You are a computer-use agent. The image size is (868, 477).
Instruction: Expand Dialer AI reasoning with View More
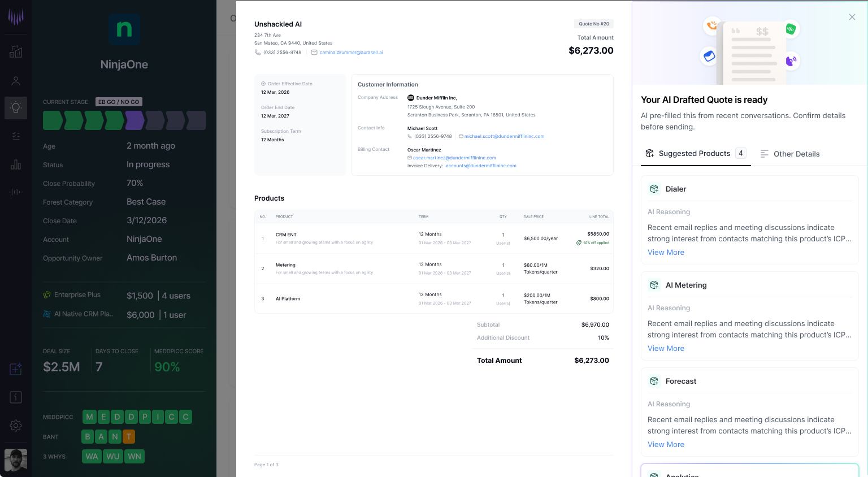[666, 253]
